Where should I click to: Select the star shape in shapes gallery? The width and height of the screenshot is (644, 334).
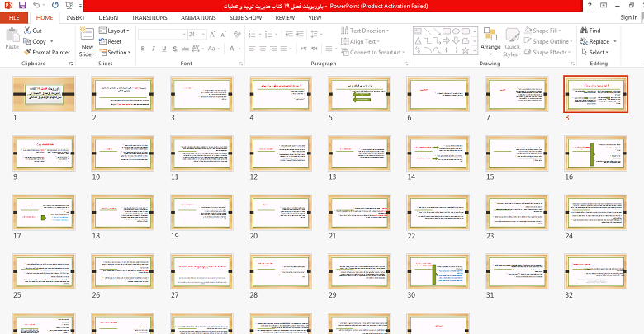[x=466, y=50]
